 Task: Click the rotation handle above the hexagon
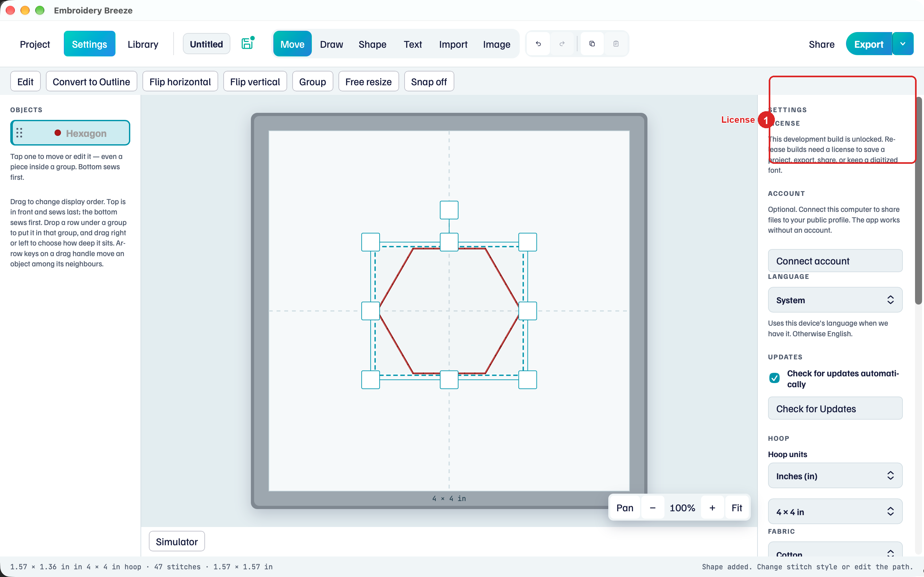tap(449, 210)
